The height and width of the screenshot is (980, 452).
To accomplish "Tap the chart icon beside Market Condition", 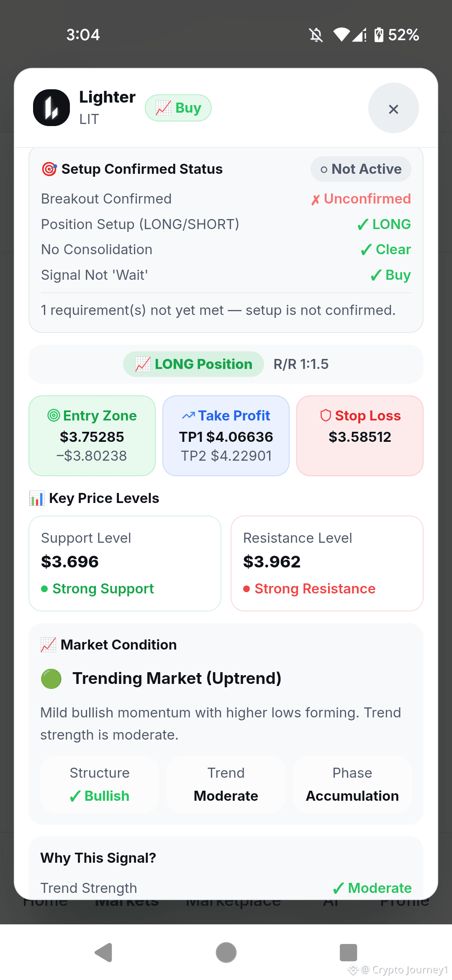I will point(48,645).
